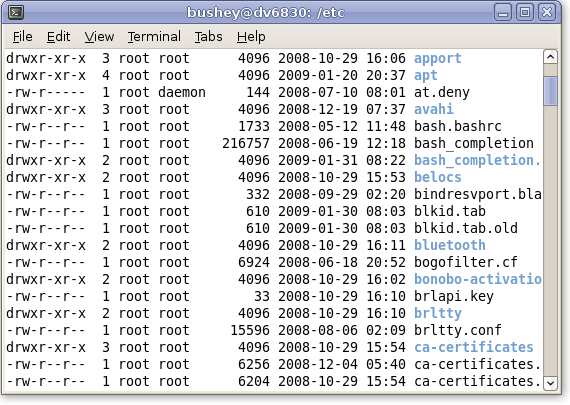Click the brlapi.key file name

click(454, 296)
